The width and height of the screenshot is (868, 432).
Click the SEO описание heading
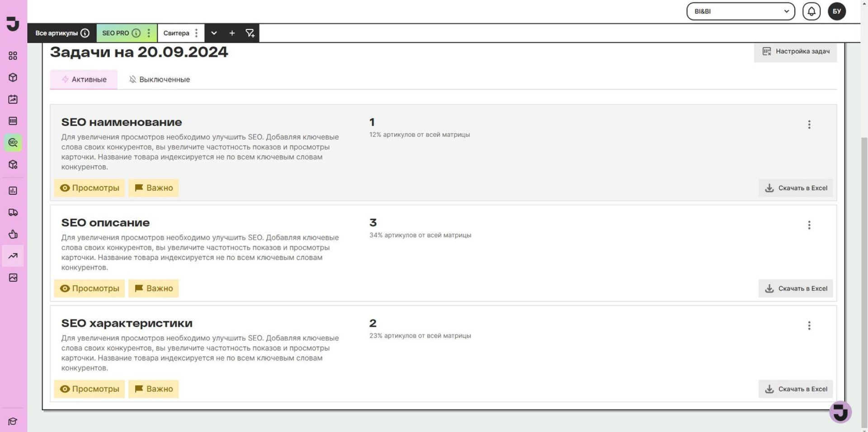(x=105, y=223)
